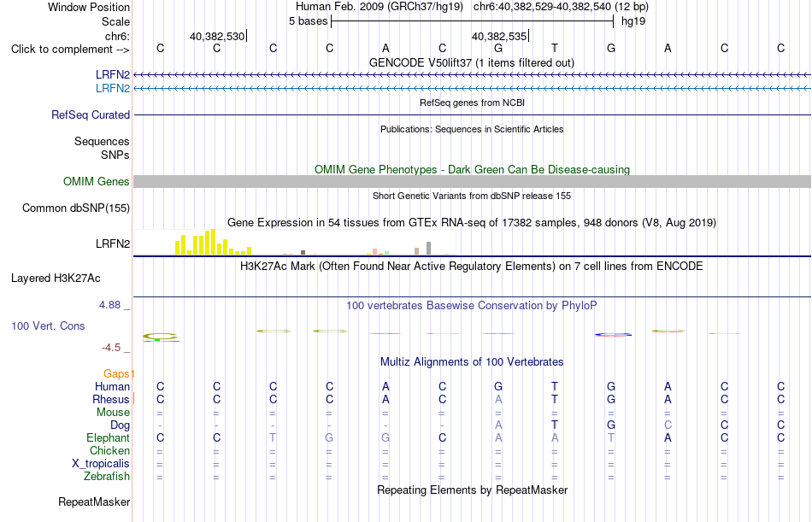Click the Window Position label

[89, 7]
